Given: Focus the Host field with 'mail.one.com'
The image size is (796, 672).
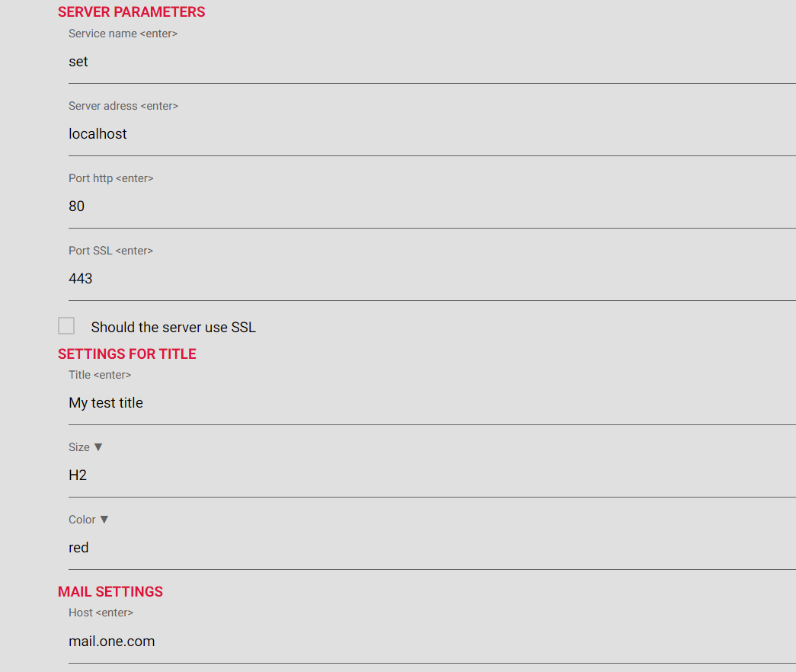Looking at the screenshot, I should click(x=427, y=642).
